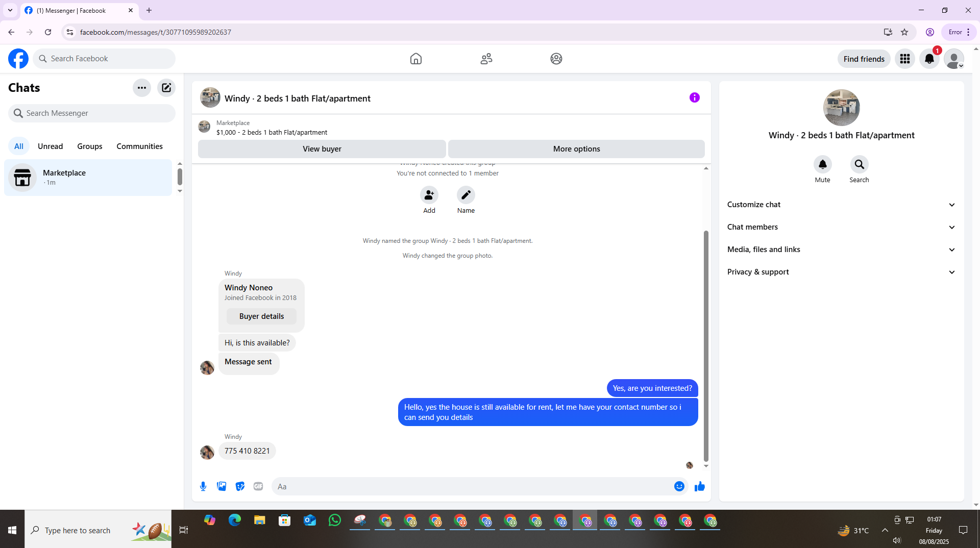Image resolution: width=980 pixels, height=548 pixels.
Task: Open a new browser tab
Action: click(x=149, y=10)
